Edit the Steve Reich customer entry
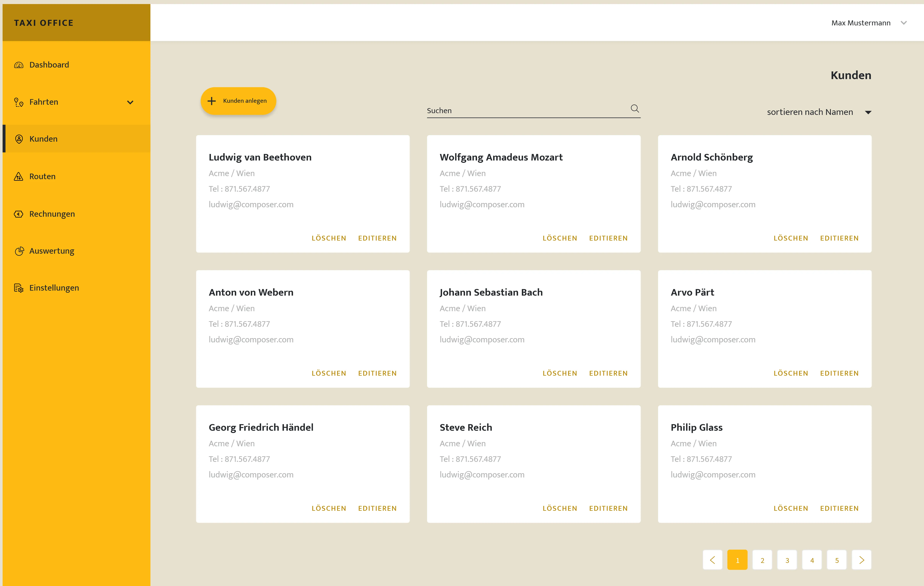 click(x=608, y=508)
